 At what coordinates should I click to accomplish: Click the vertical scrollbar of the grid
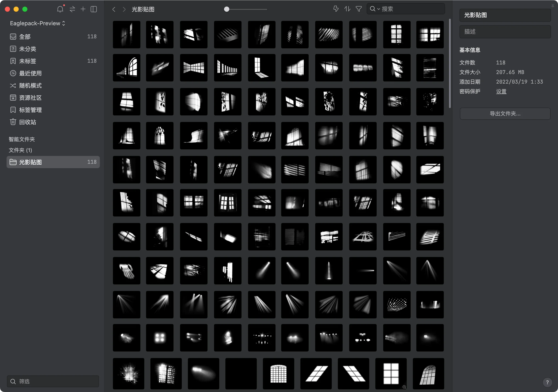(x=450, y=63)
